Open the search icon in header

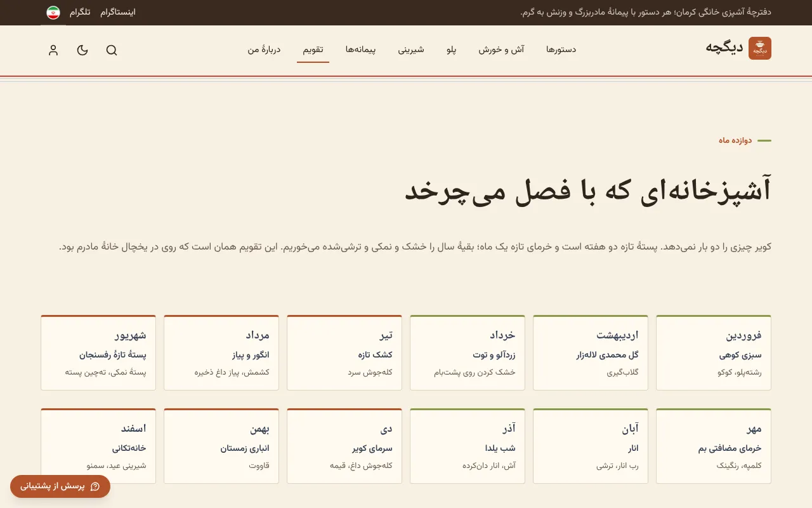(x=112, y=50)
